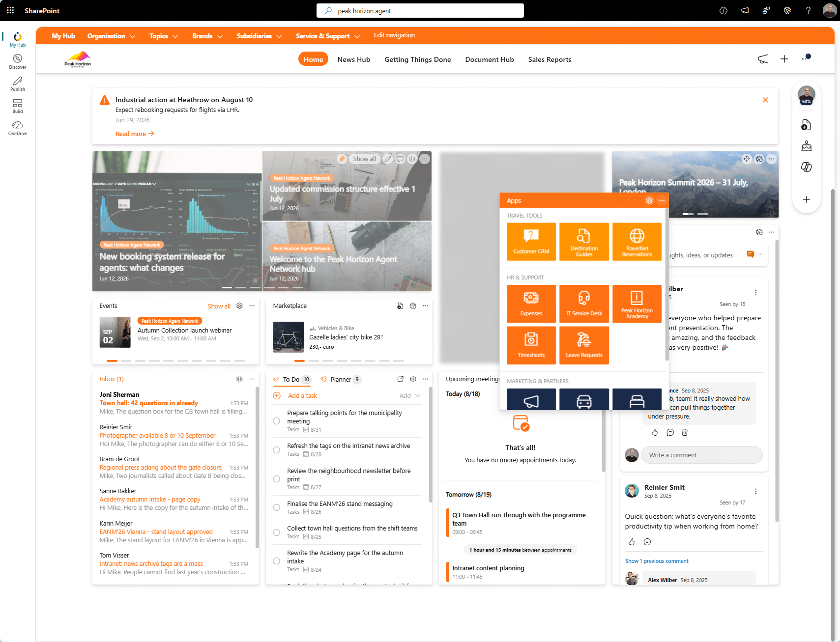
Task: Launch Destination Guides app tile
Action: pyautogui.click(x=584, y=242)
